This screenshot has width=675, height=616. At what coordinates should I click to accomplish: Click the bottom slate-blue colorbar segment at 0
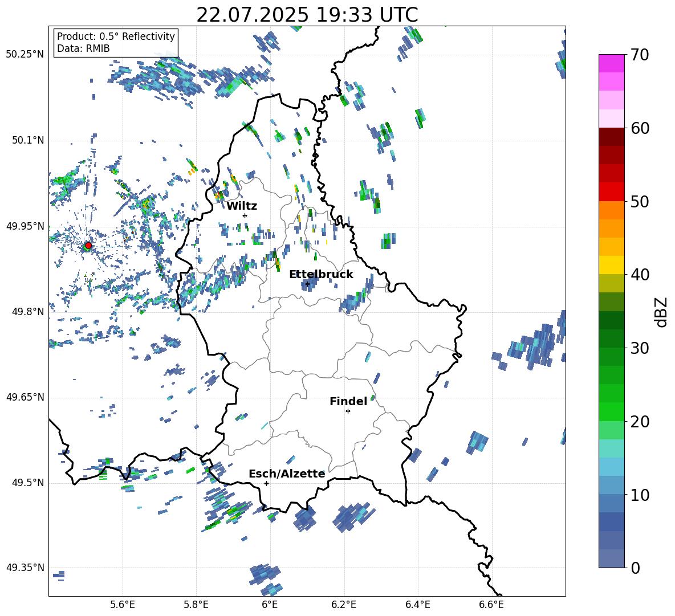click(x=611, y=558)
